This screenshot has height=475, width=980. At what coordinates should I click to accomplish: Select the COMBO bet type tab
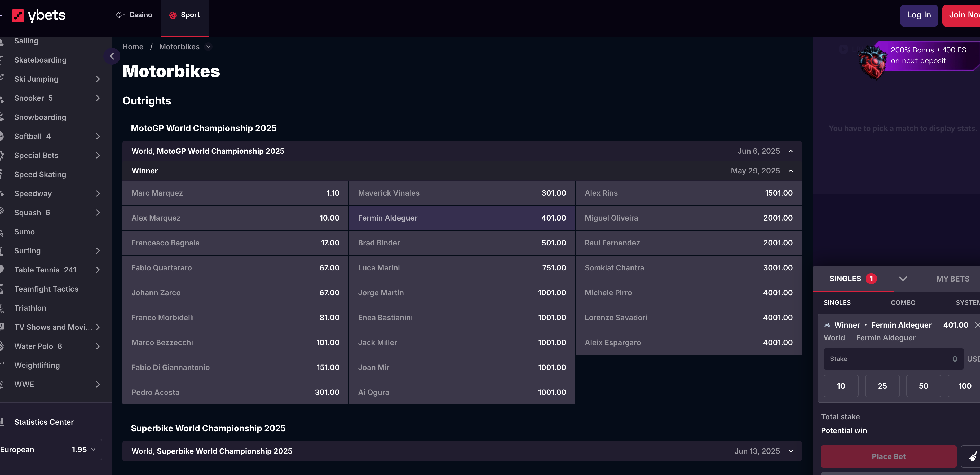pyautogui.click(x=903, y=303)
